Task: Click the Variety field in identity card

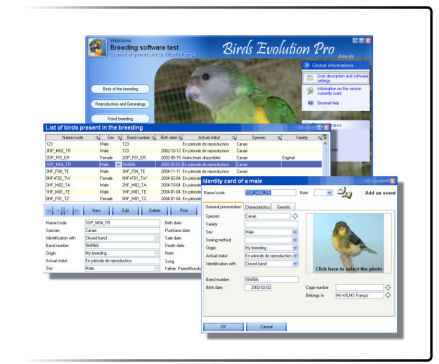Action: pyautogui.click(x=271, y=224)
